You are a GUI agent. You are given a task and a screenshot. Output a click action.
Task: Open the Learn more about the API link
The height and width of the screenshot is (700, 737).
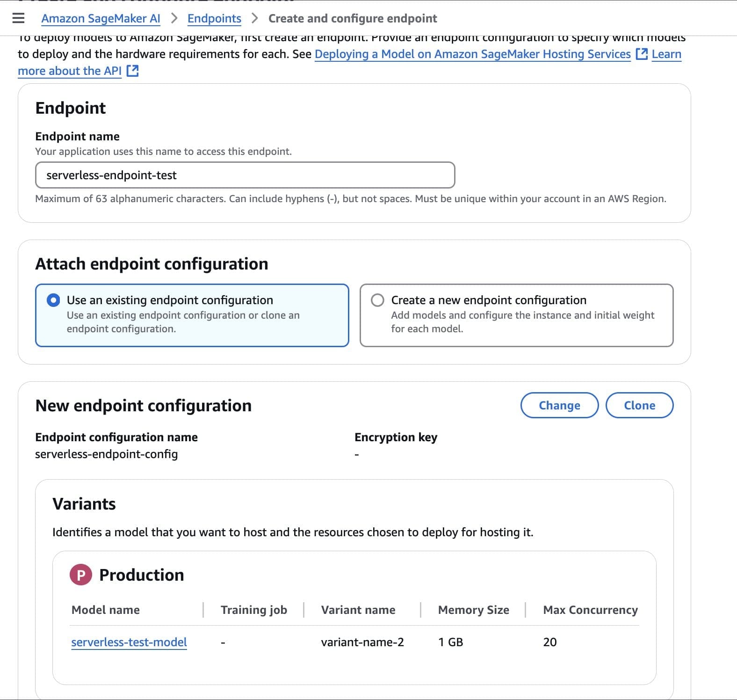[69, 71]
